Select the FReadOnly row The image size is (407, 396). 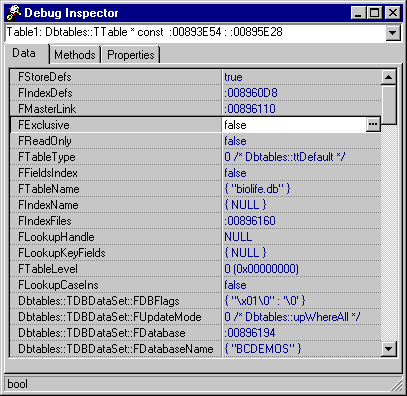[196, 141]
